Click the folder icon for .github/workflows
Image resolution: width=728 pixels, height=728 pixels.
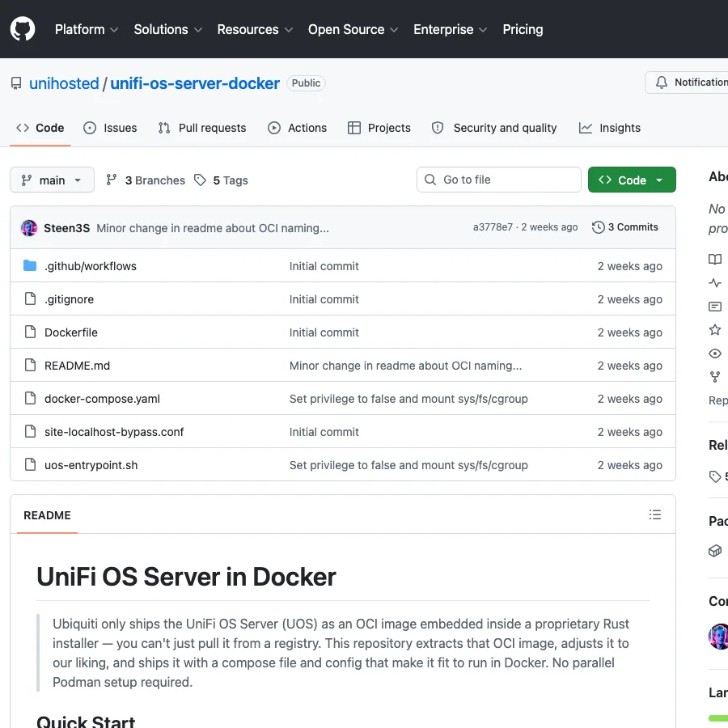click(30, 265)
